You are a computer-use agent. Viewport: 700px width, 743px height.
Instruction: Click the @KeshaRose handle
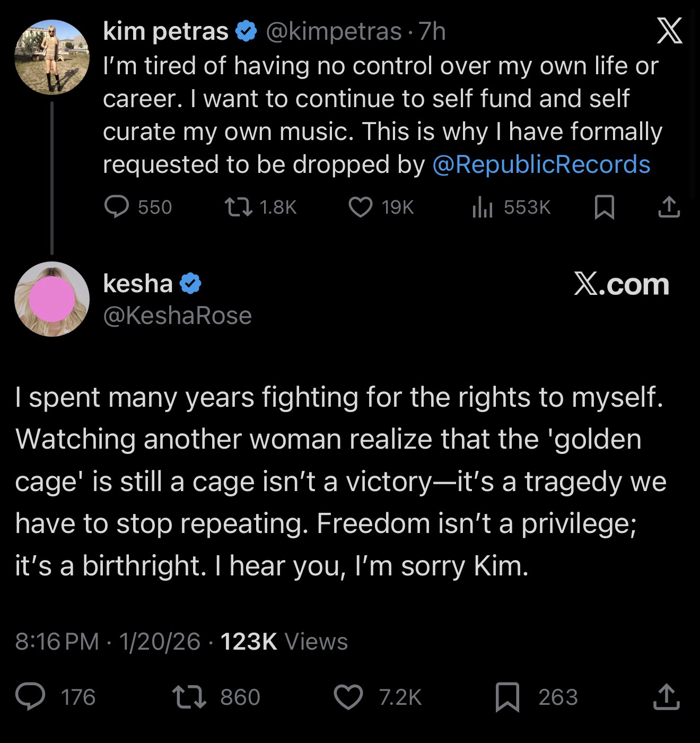177,316
